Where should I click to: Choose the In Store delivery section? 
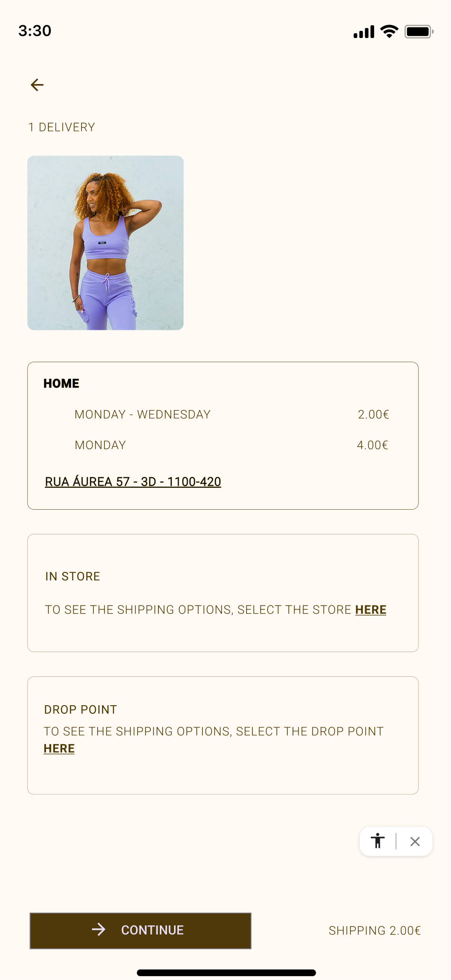pyautogui.click(x=223, y=593)
